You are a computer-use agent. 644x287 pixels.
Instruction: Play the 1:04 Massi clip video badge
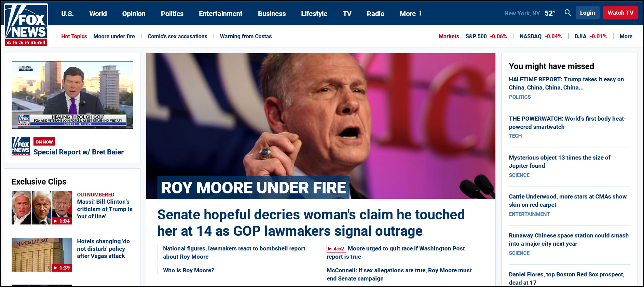click(x=61, y=221)
